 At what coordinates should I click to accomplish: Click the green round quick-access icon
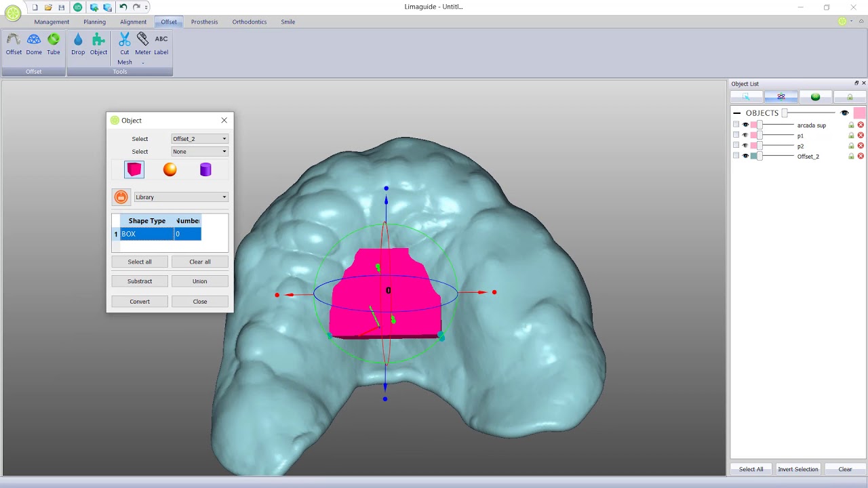pyautogui.click(x=78, y=7)
